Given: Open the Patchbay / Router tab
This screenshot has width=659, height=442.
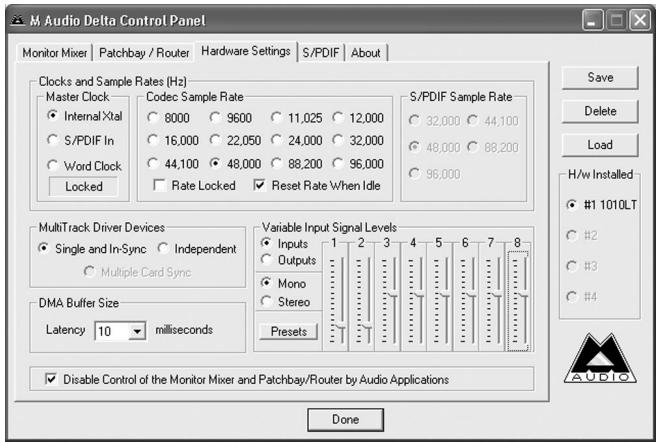Looking at the screenshot, I should click(144, 53).
